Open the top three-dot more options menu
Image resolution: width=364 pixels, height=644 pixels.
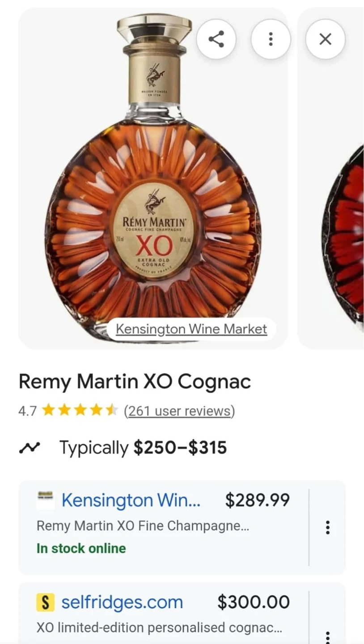(x=271, y=39)
